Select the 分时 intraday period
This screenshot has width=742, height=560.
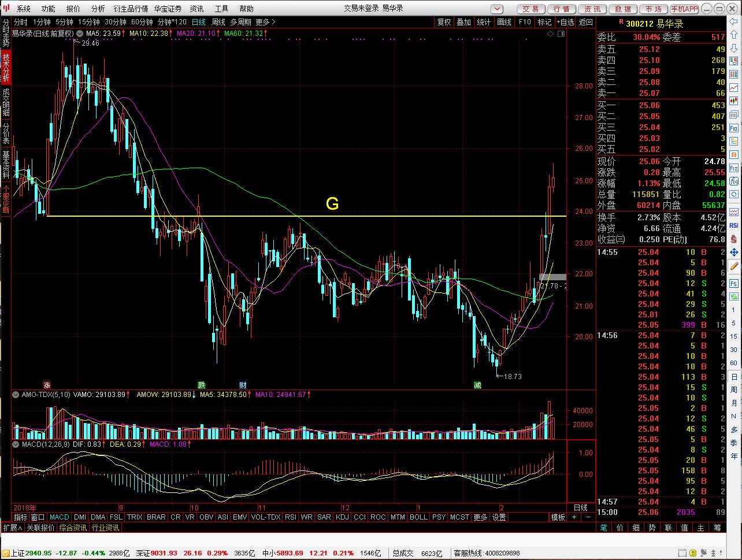(21, 22)
